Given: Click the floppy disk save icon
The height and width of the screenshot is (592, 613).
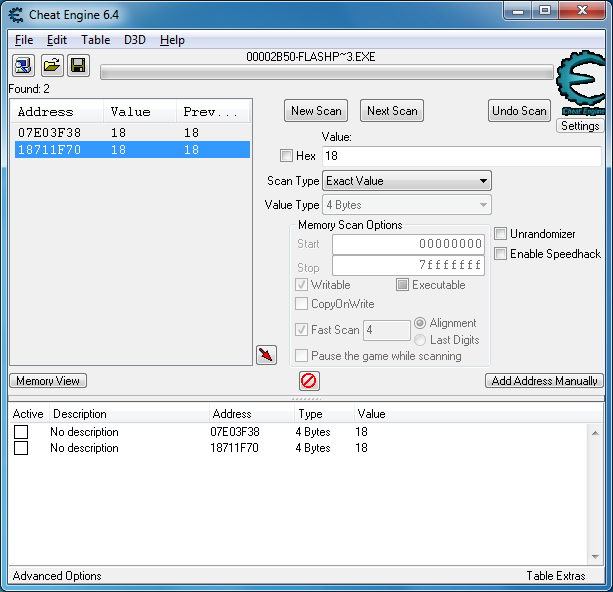Looking at the screenshot, I should click(x=78, y=65).
